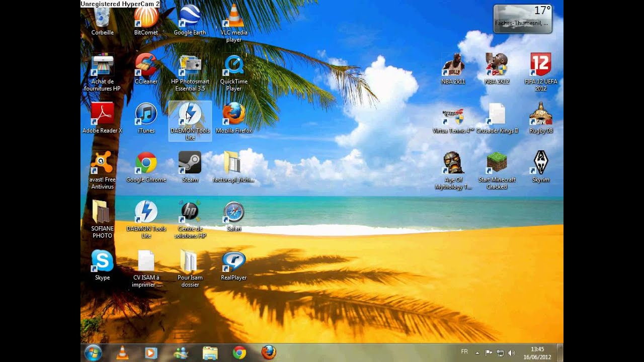Click VLC cone in the taskbar
This screenshot has width=644, height=362.
(x=122, y=352)
